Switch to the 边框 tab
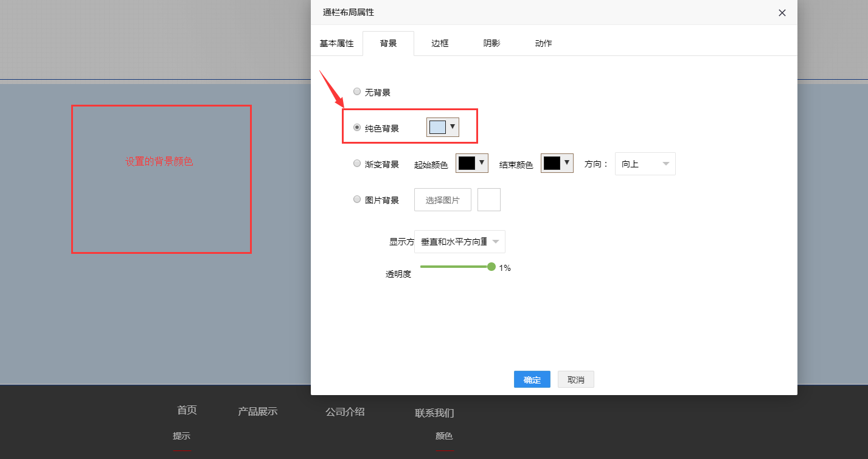The image size is (868, 459). [x=440, y=44]
